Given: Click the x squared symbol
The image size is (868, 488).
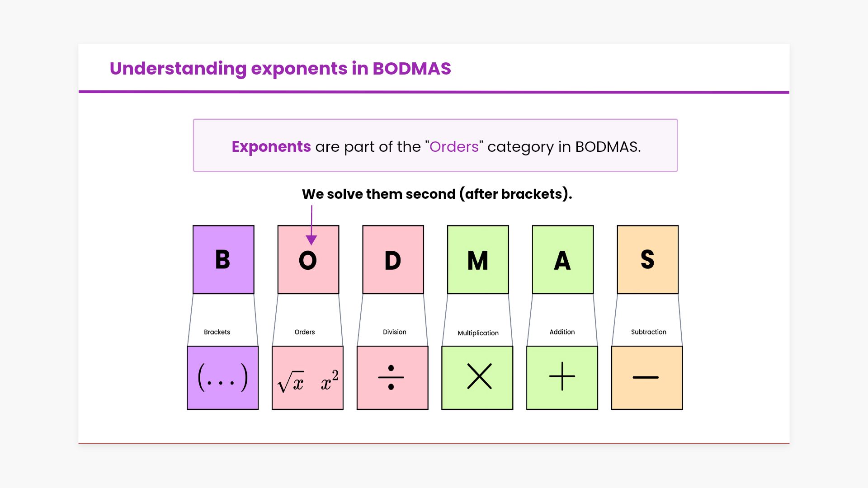Looking at the screenshot, I should (329, 380).
